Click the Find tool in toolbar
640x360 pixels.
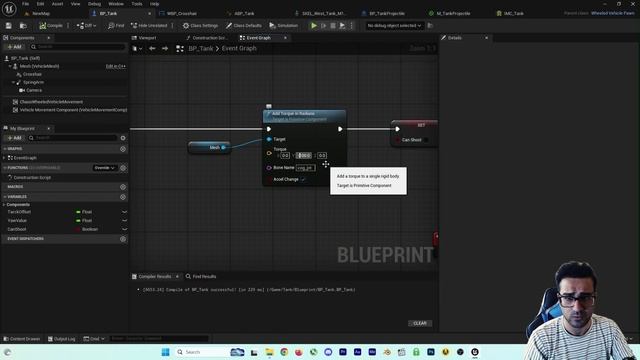[116, 26]
